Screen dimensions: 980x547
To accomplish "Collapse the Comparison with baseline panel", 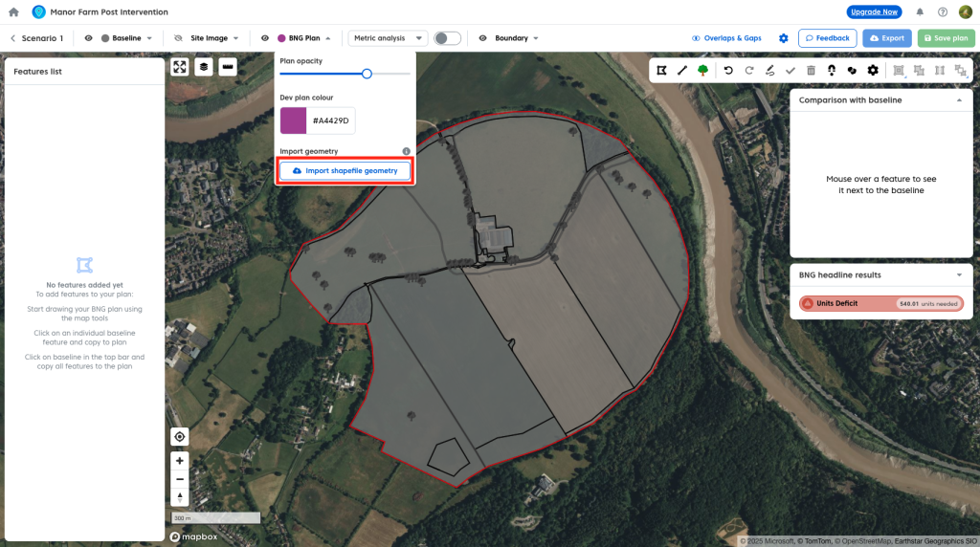I will click(959, 99).
